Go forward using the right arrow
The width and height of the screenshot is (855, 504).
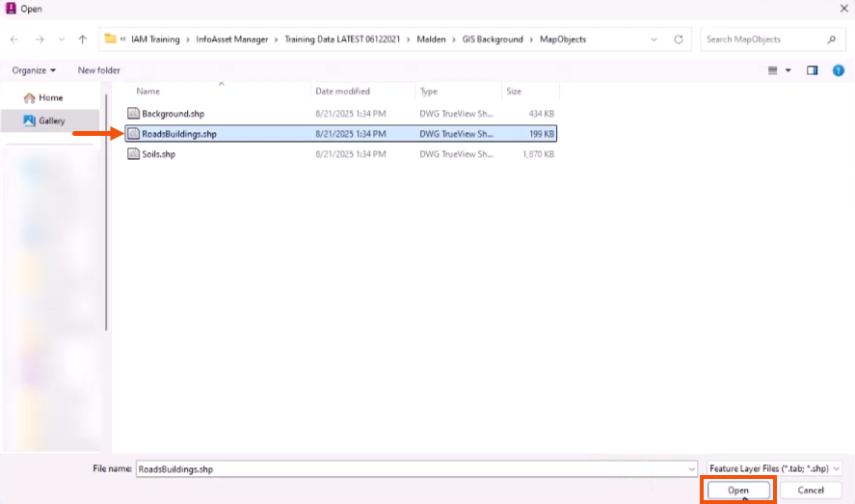pos(40,40)
